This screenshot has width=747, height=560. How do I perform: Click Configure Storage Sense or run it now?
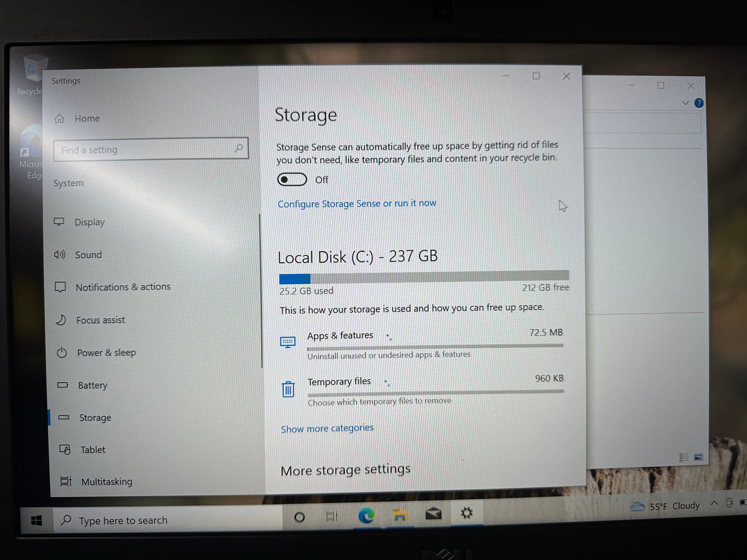pos(356,203)
